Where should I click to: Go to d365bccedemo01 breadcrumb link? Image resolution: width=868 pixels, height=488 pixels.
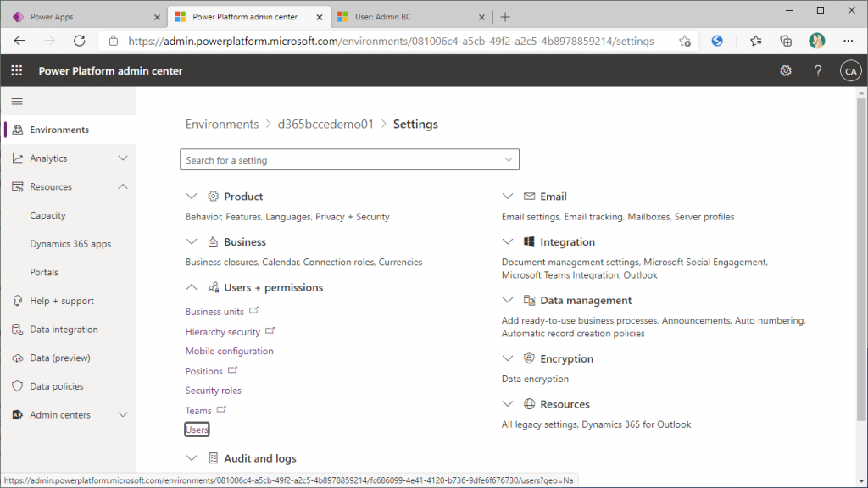[x=325, y=124]
